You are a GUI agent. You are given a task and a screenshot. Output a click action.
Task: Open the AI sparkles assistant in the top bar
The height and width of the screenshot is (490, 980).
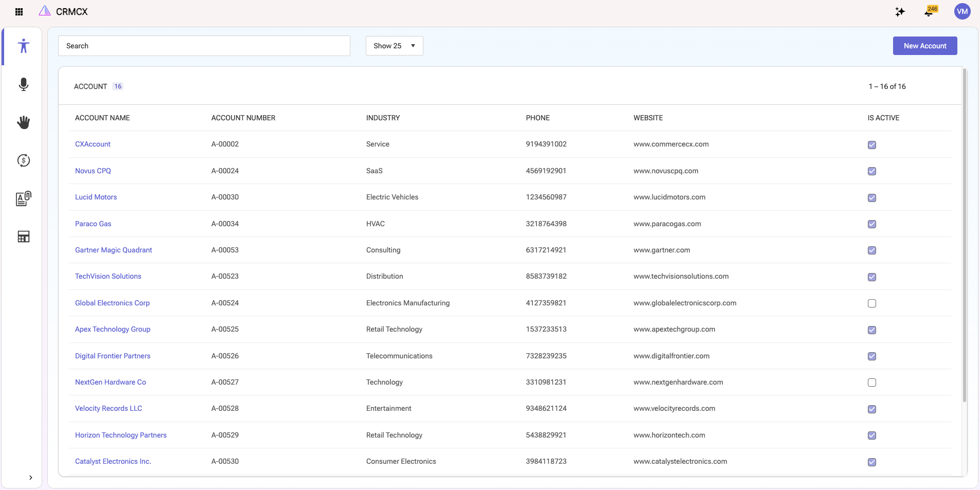pyautogui.click(x=899, y=11)
